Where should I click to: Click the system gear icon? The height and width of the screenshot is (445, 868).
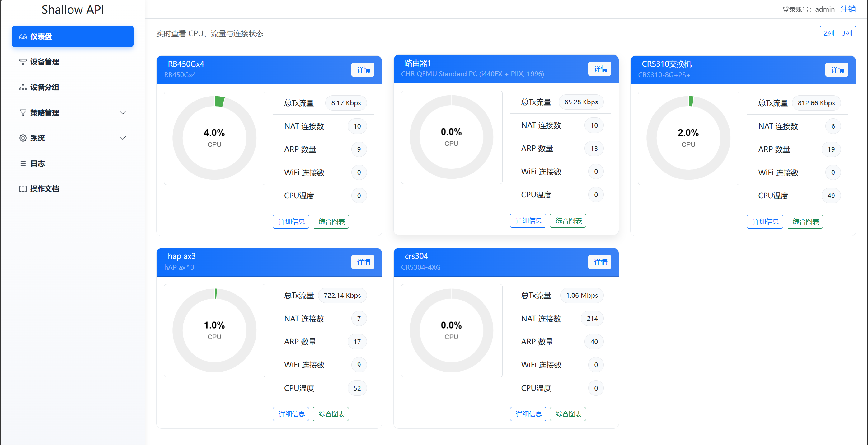pyautogui.click(x=23, y=138)
